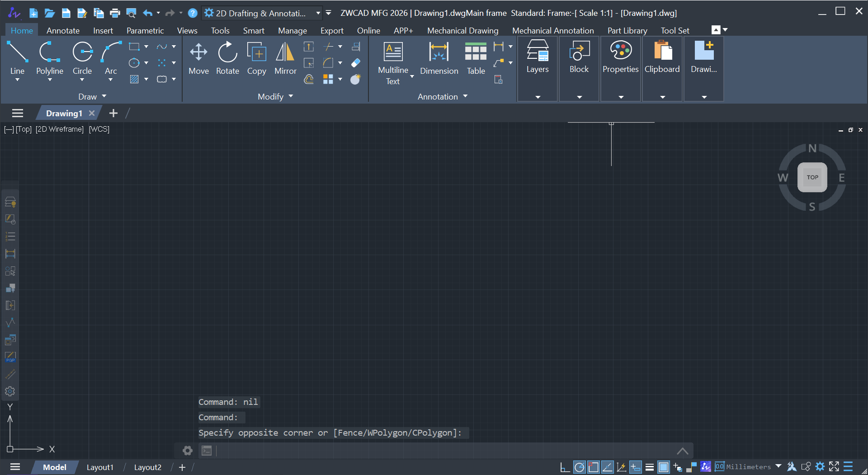This screenshot has width=868, height=475.
Task: Activate the Move tool
Action: pos(198,57)
